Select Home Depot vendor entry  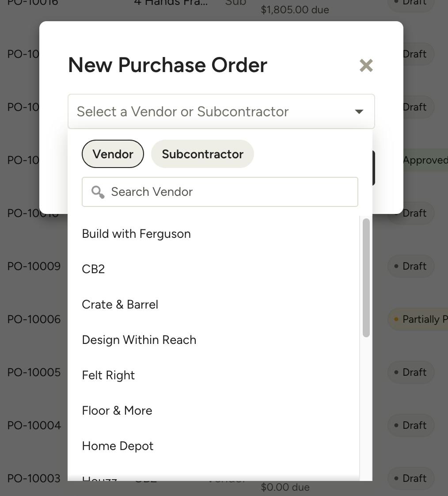pos(118,446)
